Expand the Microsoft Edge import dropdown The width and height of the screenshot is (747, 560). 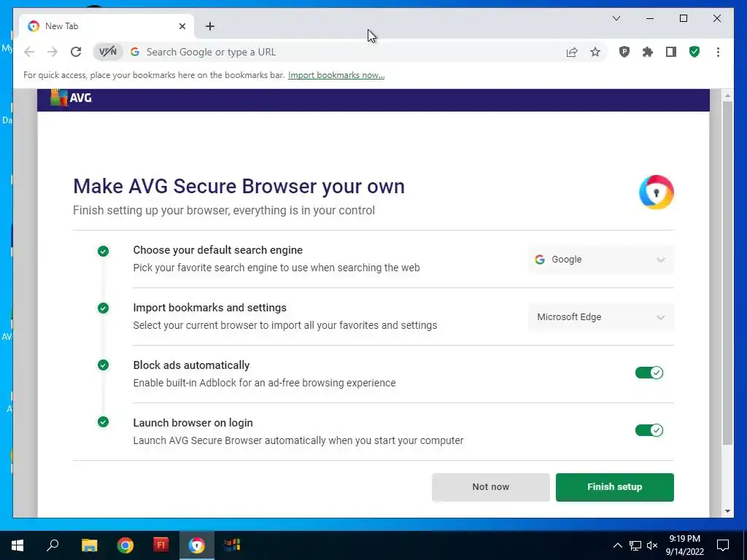point(600,317)
